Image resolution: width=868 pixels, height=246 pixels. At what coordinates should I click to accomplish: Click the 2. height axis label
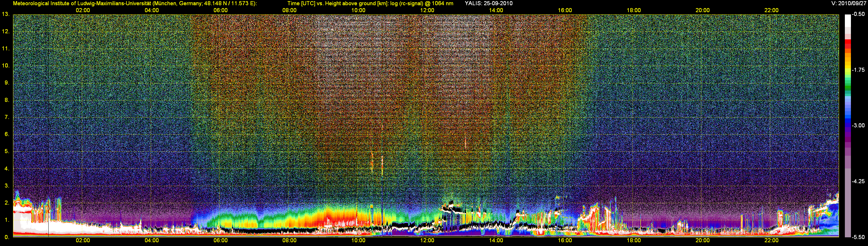pyautogui.click(x=7, y=203)
